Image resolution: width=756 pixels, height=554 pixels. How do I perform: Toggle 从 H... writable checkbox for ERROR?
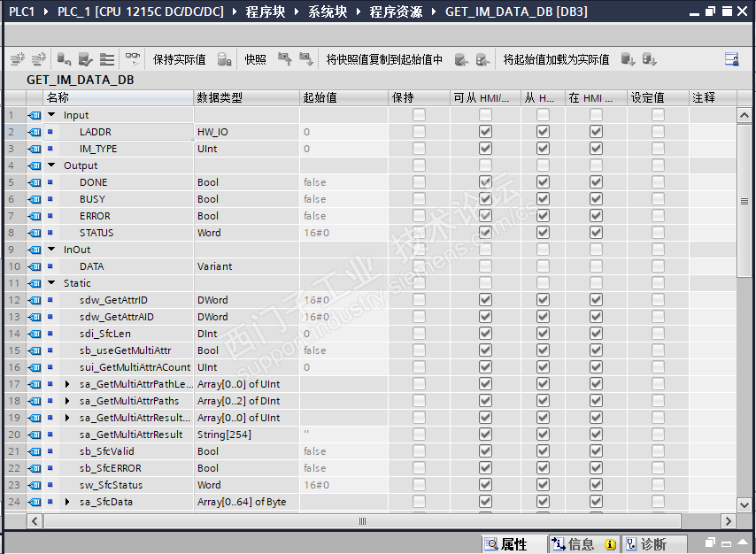[x=543, y=216]
